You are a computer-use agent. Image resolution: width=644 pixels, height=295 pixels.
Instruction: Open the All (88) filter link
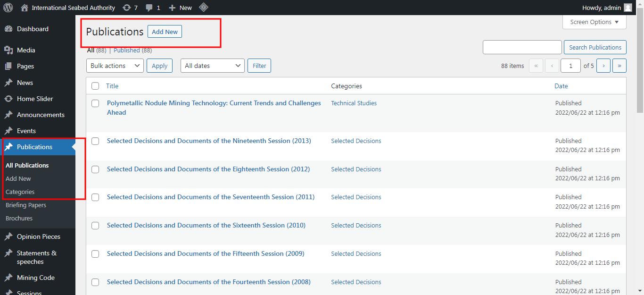97,50
